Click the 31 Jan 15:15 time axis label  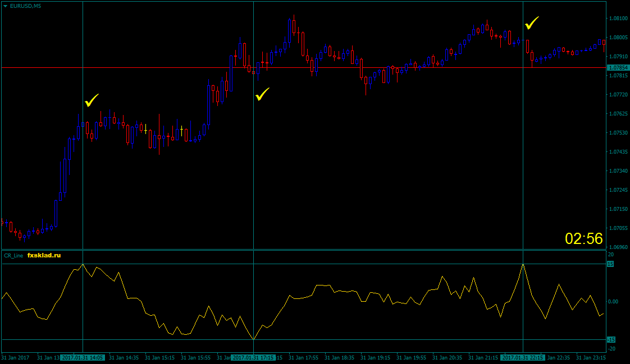click(160, 358)
